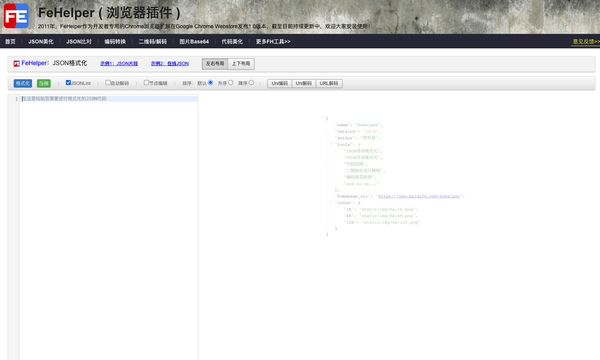Collapse the root JSON object node
Viewport: 600px width, 360px height.
click(322, 118)
